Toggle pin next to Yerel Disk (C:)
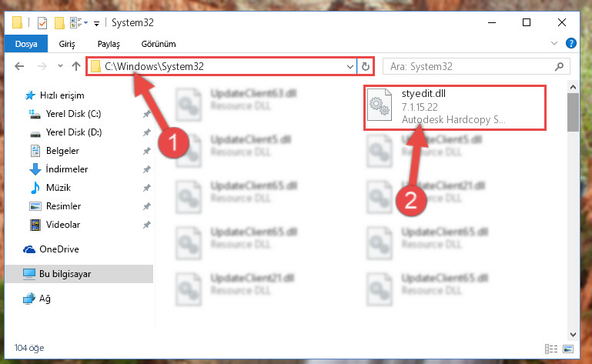This screenshot has width=592, height=364. [x=146, y=114]
